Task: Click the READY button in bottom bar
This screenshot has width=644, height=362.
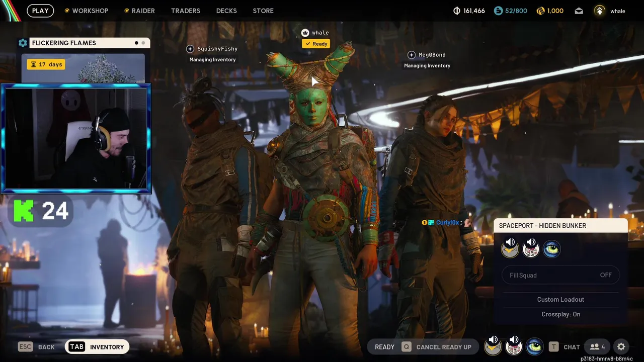Action: pos(384,347)
